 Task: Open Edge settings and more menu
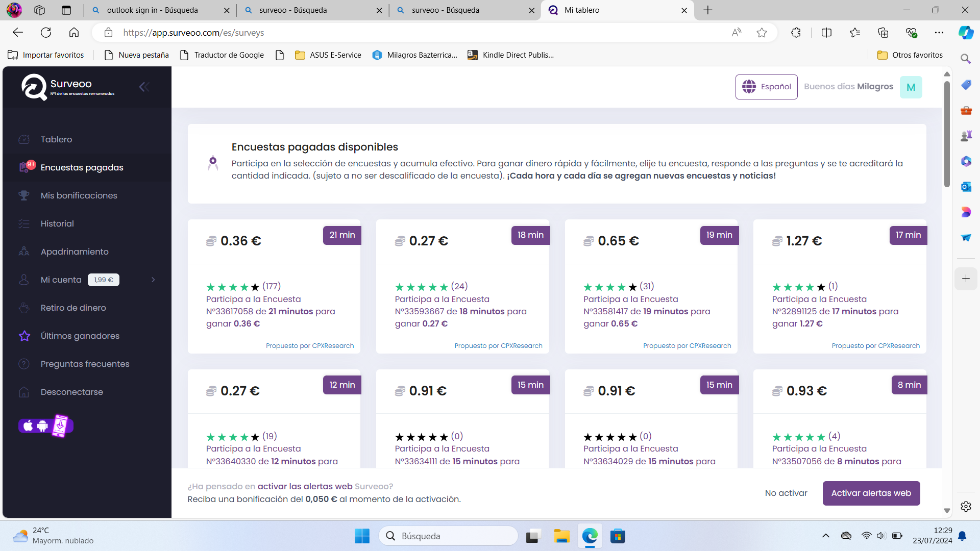coord(939,33)
